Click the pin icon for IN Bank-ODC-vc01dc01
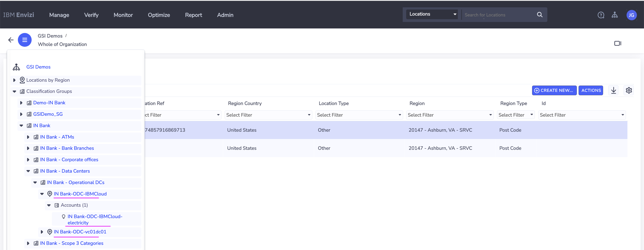This screenshot has width=644, height=250. click(x=50, y=232)
